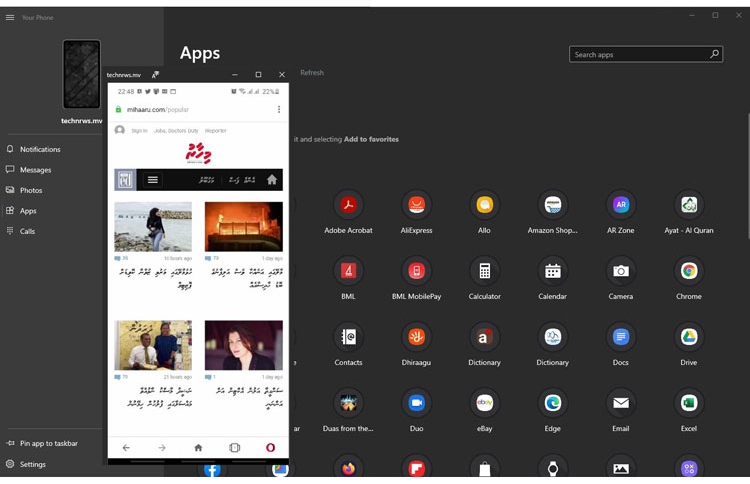
Task: Click the Search apps field
Action: pyautogui.click(x=638, y=54)
